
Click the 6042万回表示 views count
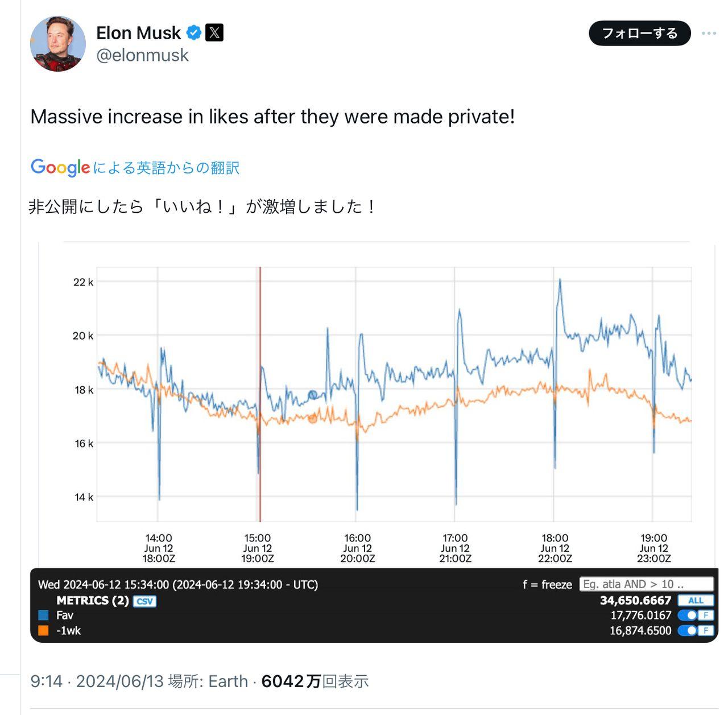coord(315,681)
